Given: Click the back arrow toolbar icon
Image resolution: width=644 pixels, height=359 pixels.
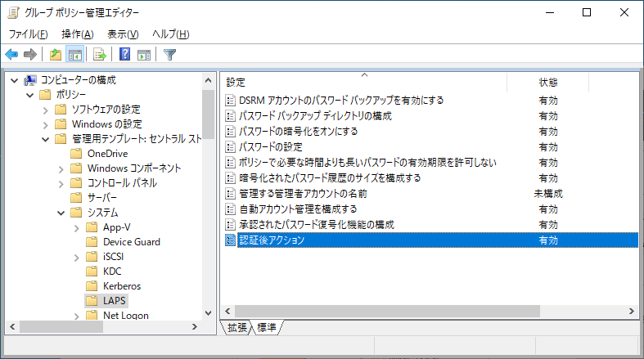Looking at the screenshot, I should [11, 55].
